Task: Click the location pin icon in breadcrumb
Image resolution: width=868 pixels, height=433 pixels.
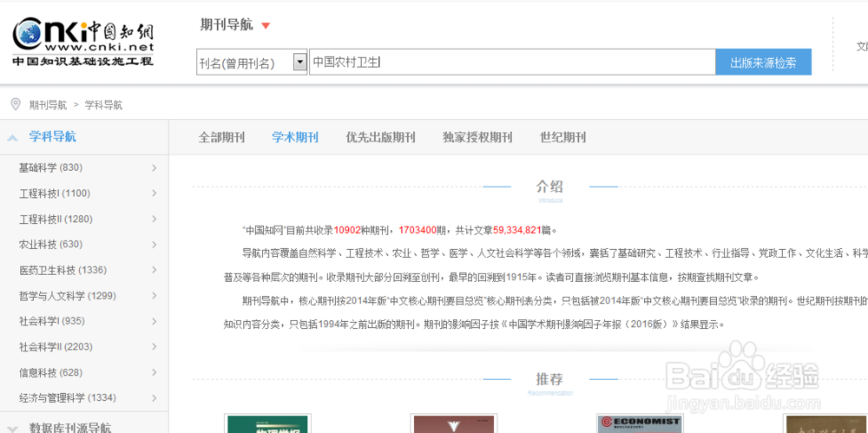Action: (x=16, y=104)
